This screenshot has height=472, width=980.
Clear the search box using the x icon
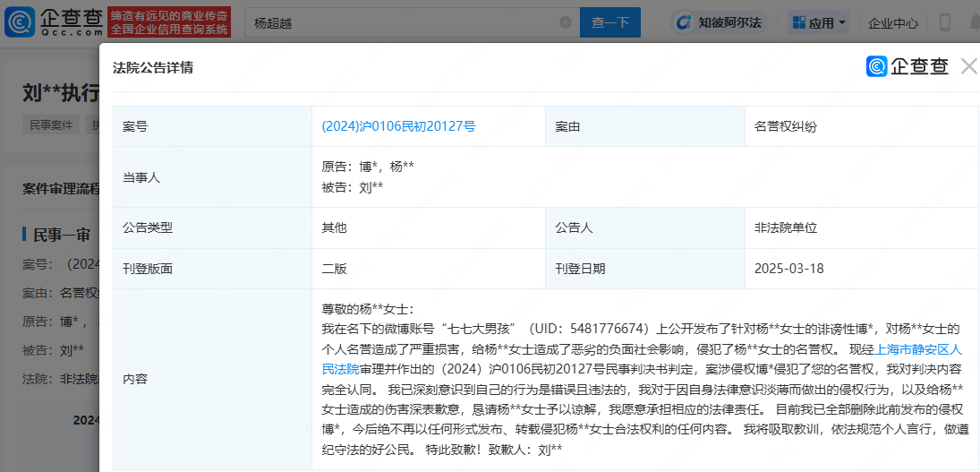[x=565, y=23]
